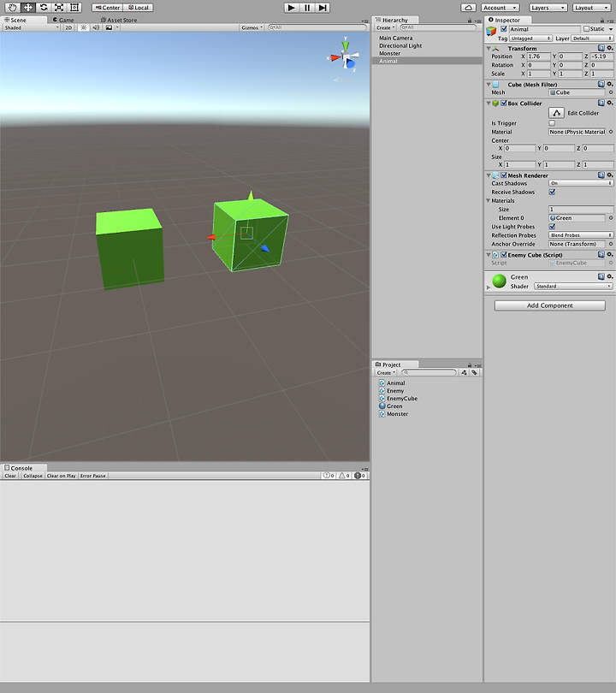Pause the game playback
The width and height of the screenshot is (616, 693).
point(307,8)
